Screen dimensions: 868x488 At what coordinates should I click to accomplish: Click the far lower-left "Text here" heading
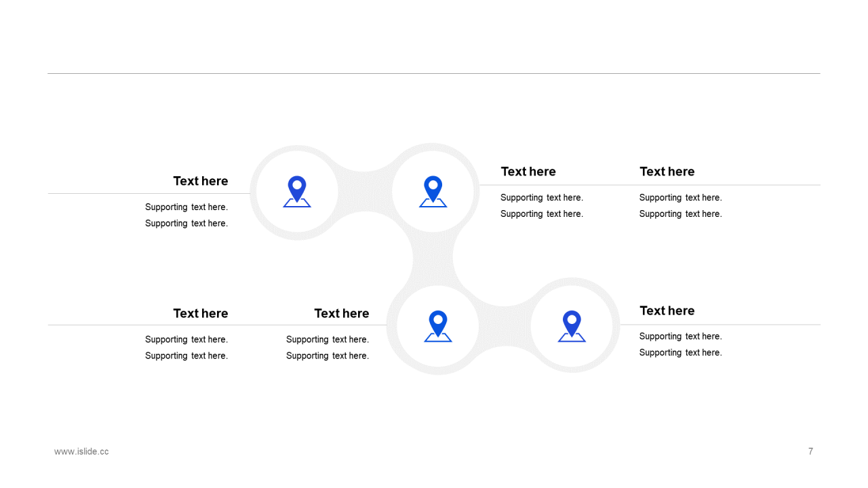(x=200, y=313)
